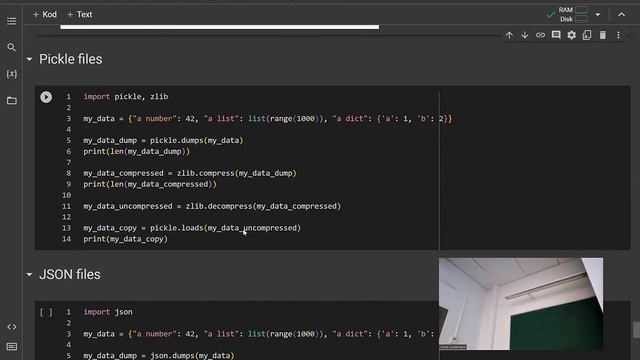Click line 5 pickle.dumps(my_data)
The height and width of the screenshot is (360, 640).
163,140
